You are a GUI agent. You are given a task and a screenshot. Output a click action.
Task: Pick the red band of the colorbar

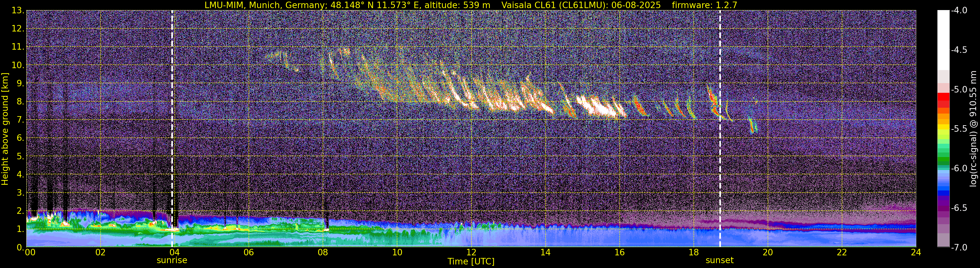(x=943, y=97)
